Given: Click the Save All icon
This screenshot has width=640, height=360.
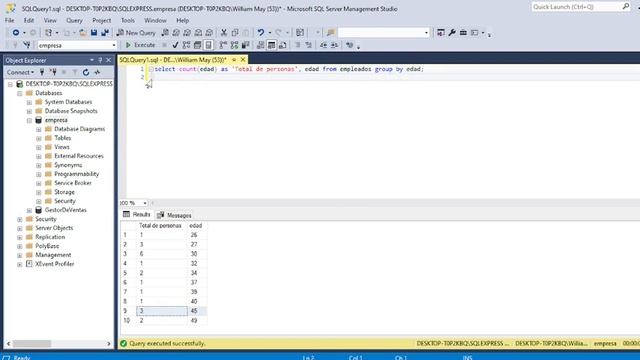Looking at the screenshot, I should pyautogui.click(x=105, y=33).
